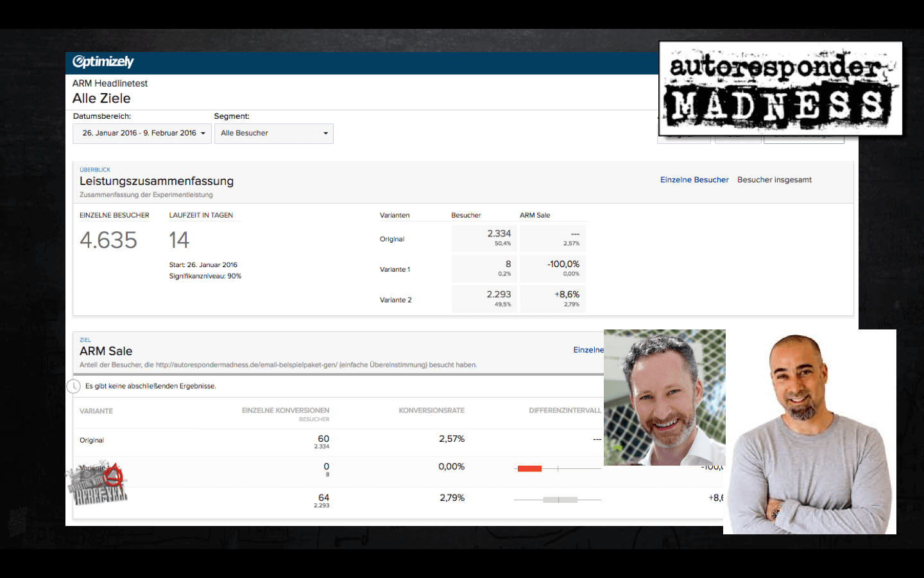Image resolution: width=924 pixels, height=578 pixels.
Task: Click the Einzelne link in ARM Sale section
Action: [x=588, y=350]
